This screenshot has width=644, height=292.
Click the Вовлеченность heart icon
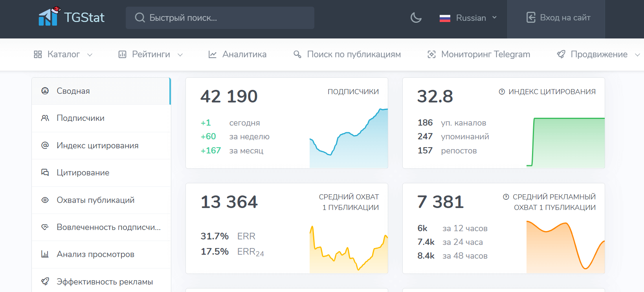click(x=45, y=227)
